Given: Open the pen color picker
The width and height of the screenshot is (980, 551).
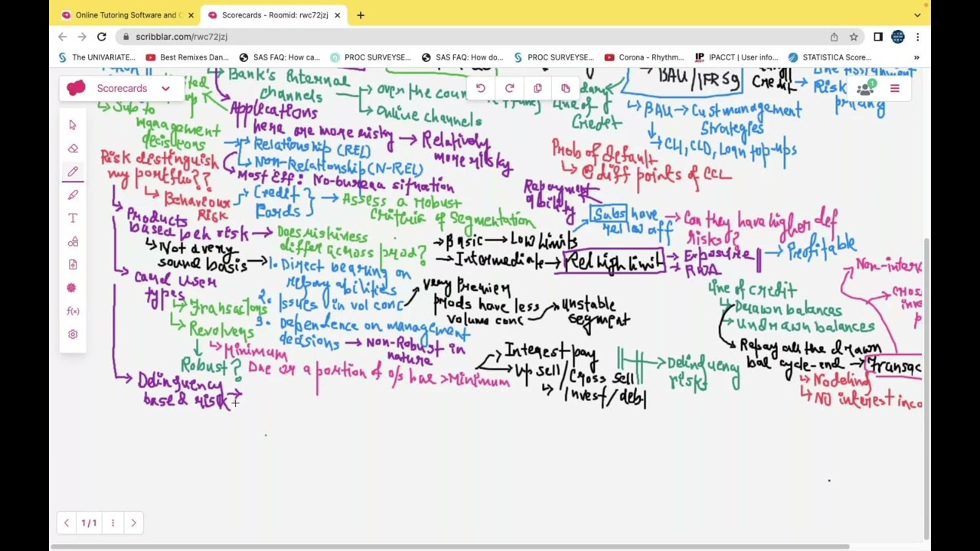Looking at the screenshot, I should (72, 288).
